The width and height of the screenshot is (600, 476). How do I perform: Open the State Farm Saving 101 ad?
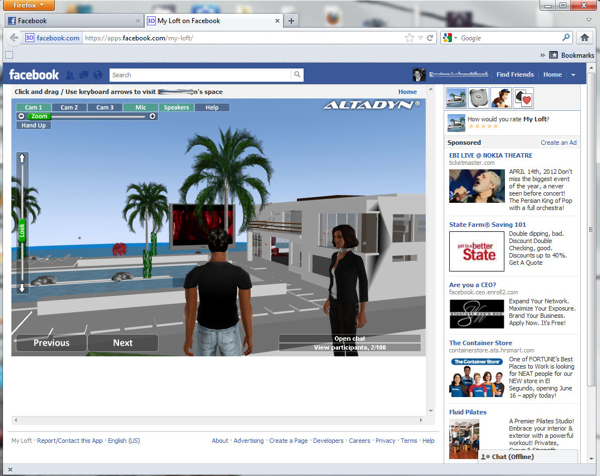coord(487,225)
